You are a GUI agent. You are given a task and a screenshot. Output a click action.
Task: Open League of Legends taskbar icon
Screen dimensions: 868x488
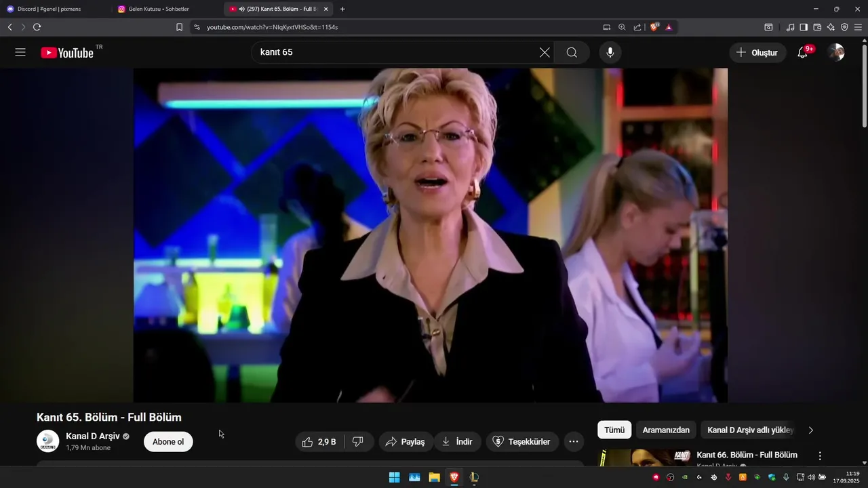point(474,477)
